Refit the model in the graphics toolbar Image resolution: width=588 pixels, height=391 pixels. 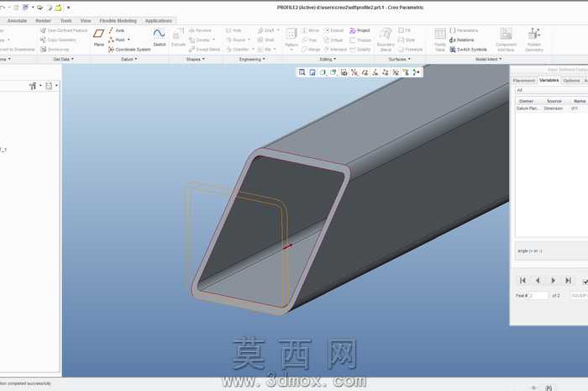(302, 72)
